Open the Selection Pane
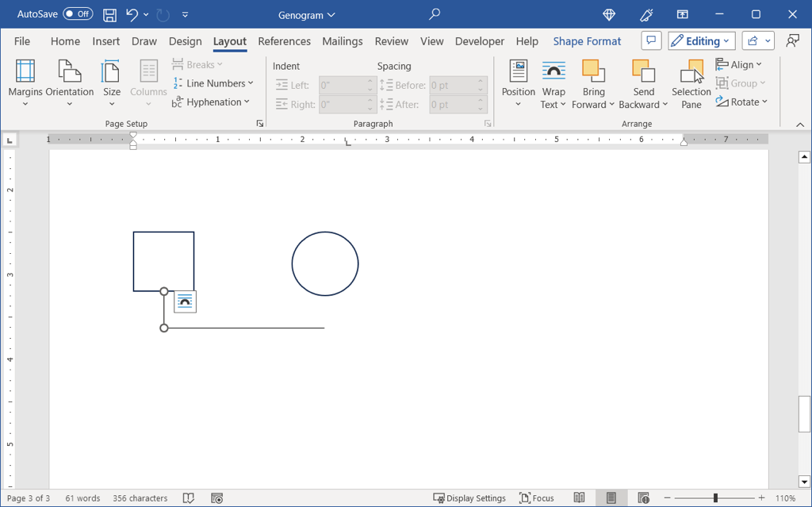Screen dimensions: 812x507 click(691, 85)
